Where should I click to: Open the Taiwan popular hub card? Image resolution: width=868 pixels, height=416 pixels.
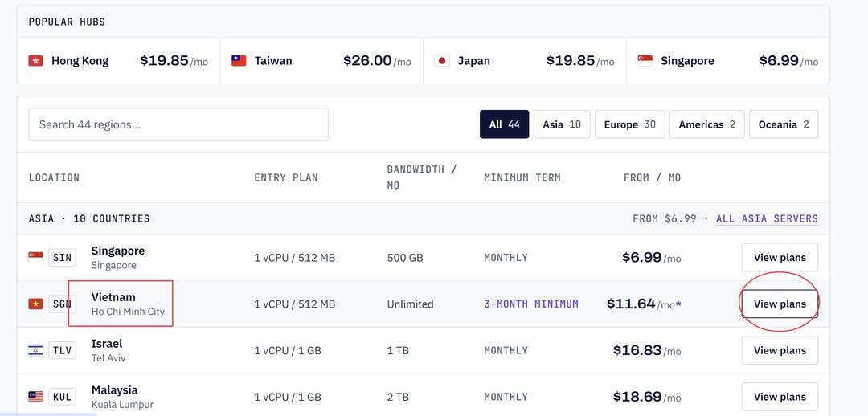(x=321, y=61)
